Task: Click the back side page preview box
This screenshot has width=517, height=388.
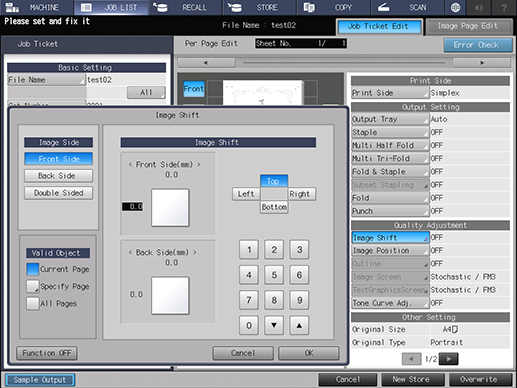Action: [170, 295]
